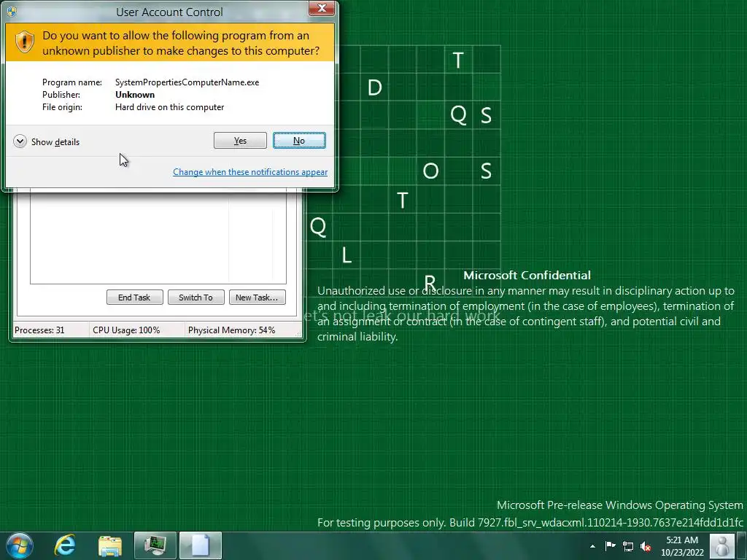Launch Internet Explorer from the taskbar
Viewport: 747px width, 560px height.
[65, 545]
